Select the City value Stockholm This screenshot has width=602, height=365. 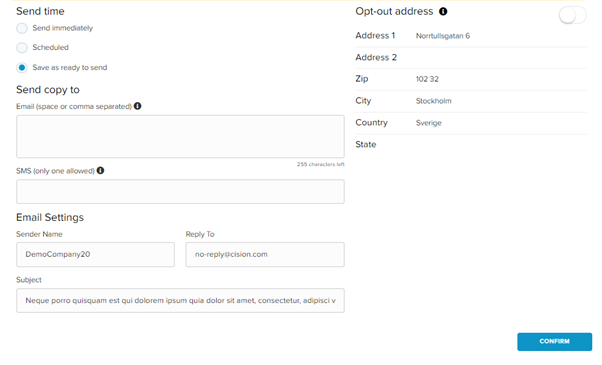click(x=433, y=101)
